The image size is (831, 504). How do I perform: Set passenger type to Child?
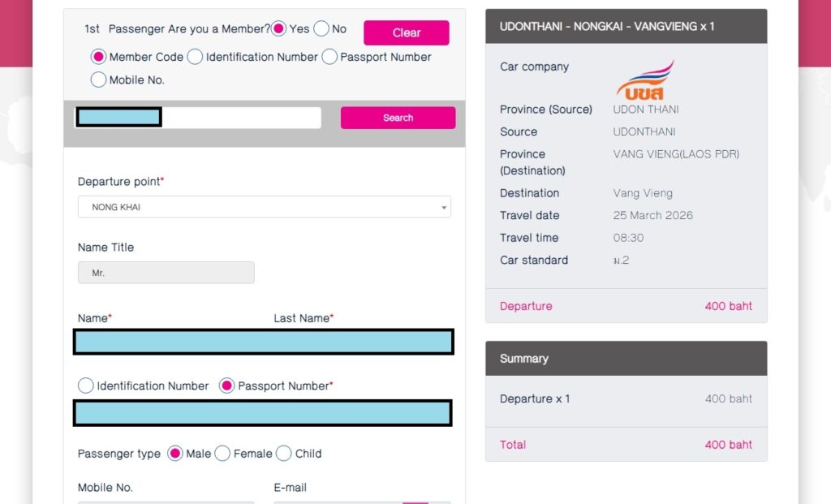pyautogui.click(x=284, y=454)
